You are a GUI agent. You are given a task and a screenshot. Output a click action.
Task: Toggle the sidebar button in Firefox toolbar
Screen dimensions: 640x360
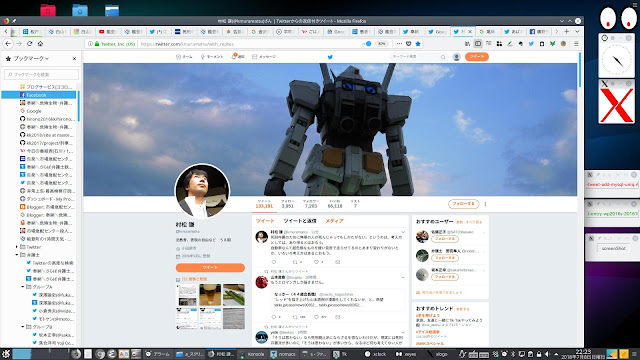(478, 44)
